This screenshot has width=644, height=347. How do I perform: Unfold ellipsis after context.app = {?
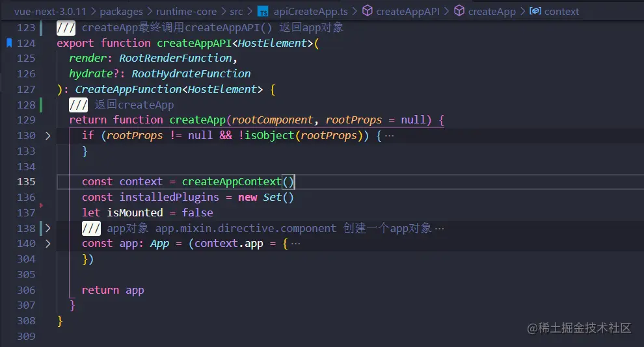point(296,244)
